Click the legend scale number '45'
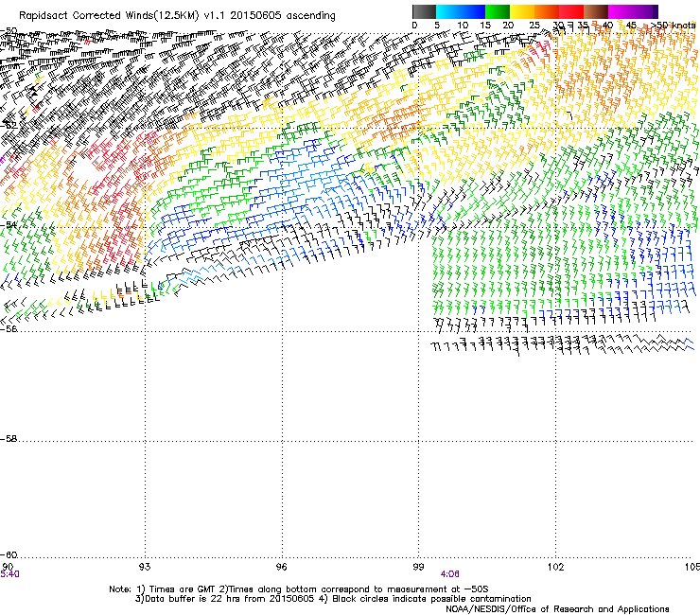The width and height of the screenshot is (700, 615). coord(631,26)
